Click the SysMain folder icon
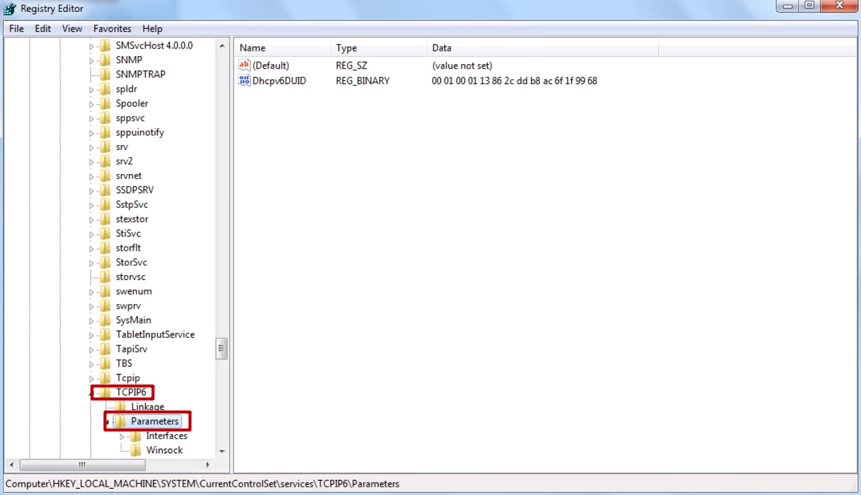Screen dimensions: 861x495 [x=105, y=320]
